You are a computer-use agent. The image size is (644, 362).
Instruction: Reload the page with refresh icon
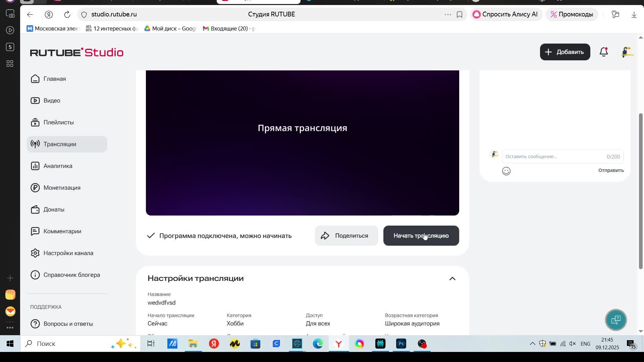coord(67,14)
